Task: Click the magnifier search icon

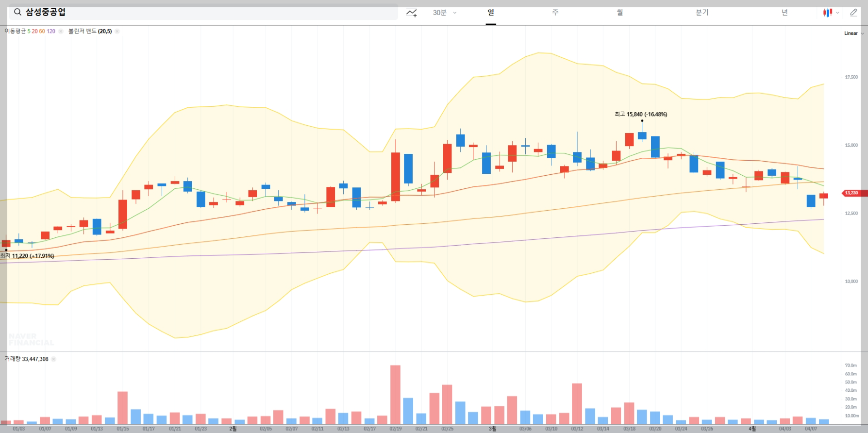Action: point(17,12)
